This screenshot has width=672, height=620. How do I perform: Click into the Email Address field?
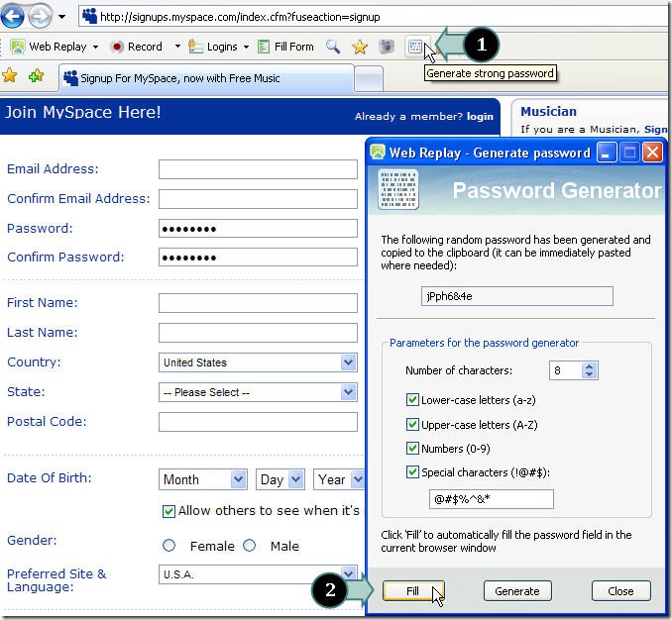coord(258,169)
